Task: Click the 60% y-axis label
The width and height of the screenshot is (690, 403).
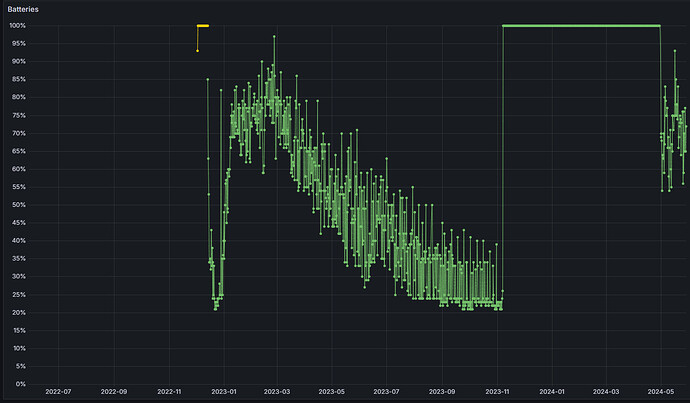Action: click(19, 169)
